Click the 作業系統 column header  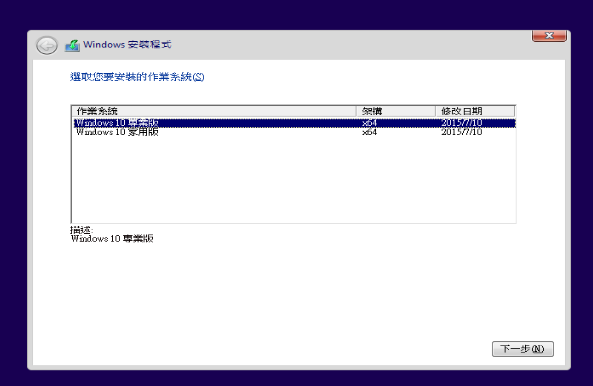214,111
